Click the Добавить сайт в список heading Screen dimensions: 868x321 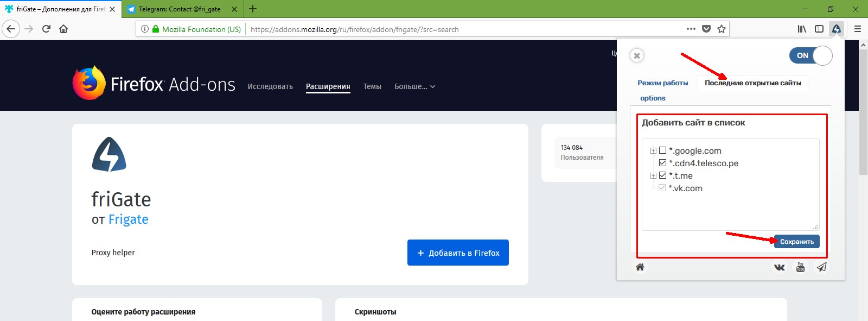click(693, 123)
